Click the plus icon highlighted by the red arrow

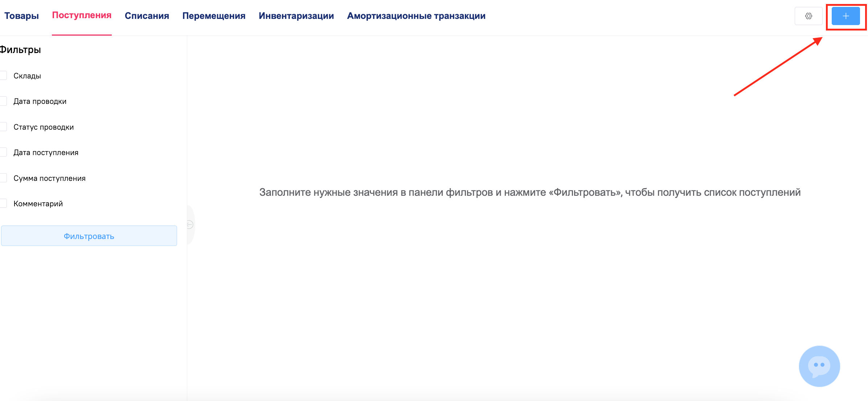[x=846, y=16]
